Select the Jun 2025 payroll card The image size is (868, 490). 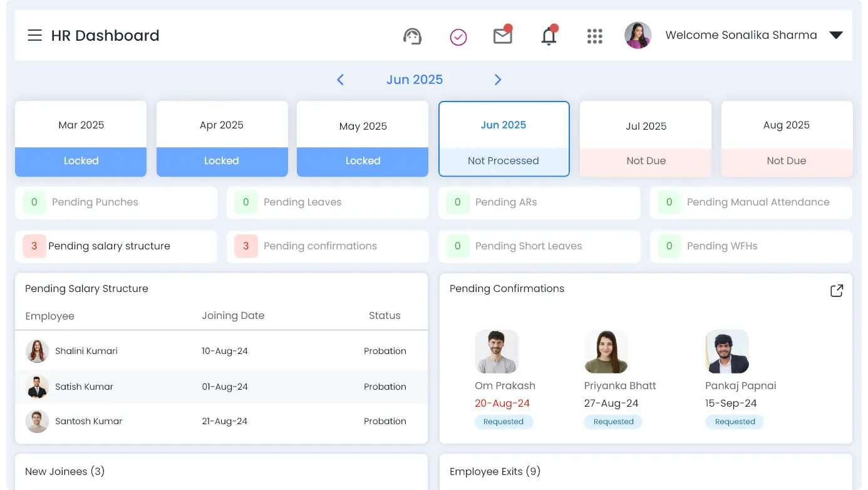point(504,139)
